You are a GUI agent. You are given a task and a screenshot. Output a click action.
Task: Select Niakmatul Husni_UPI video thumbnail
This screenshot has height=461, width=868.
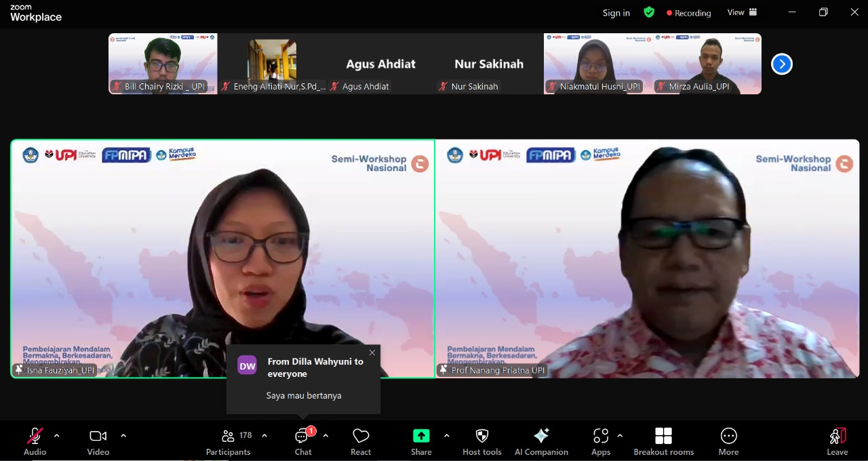pos(598,64)
